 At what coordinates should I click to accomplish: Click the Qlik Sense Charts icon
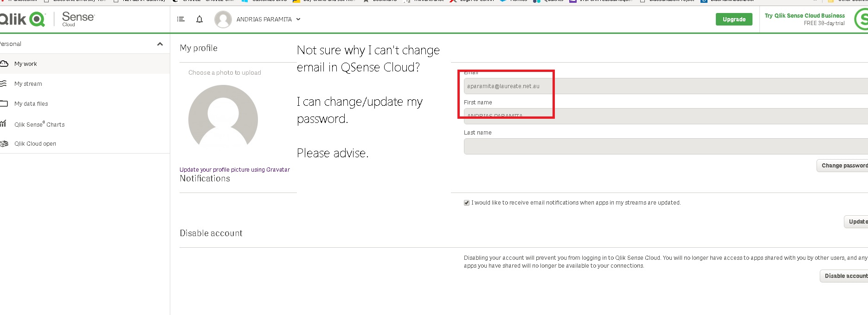pos(4,124)
